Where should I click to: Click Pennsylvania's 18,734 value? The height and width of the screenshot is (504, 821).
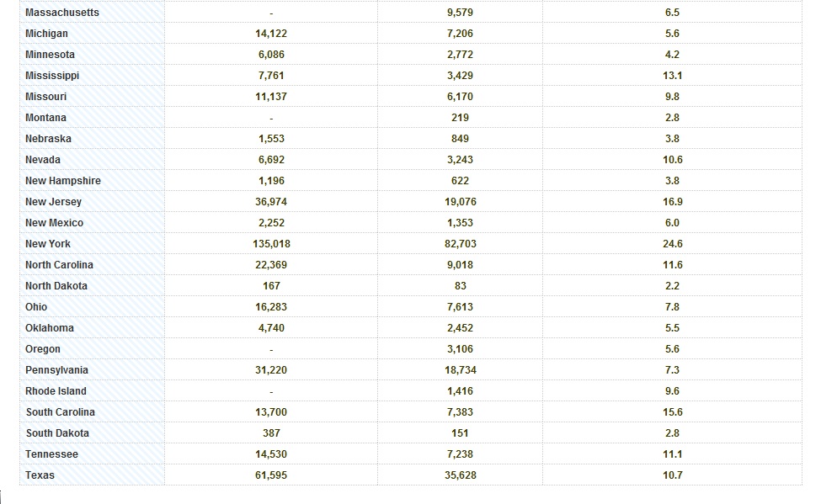[x=461, y=370]
